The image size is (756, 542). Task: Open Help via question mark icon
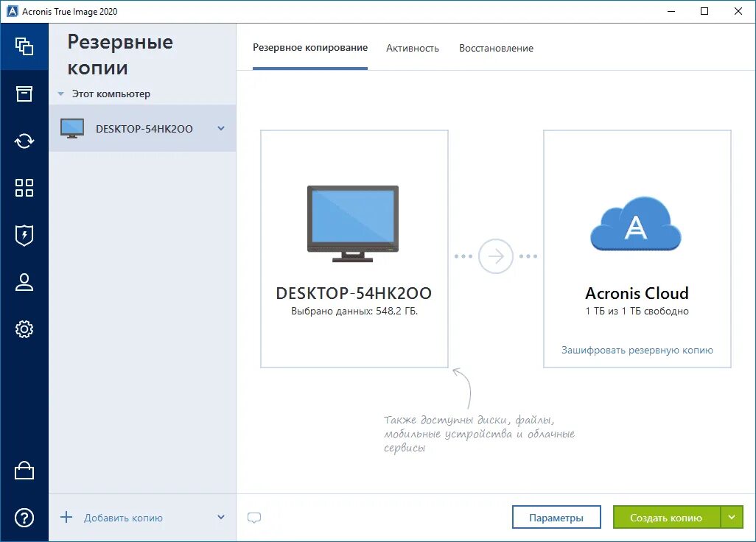pyautogui.click(x=24, y=518)
